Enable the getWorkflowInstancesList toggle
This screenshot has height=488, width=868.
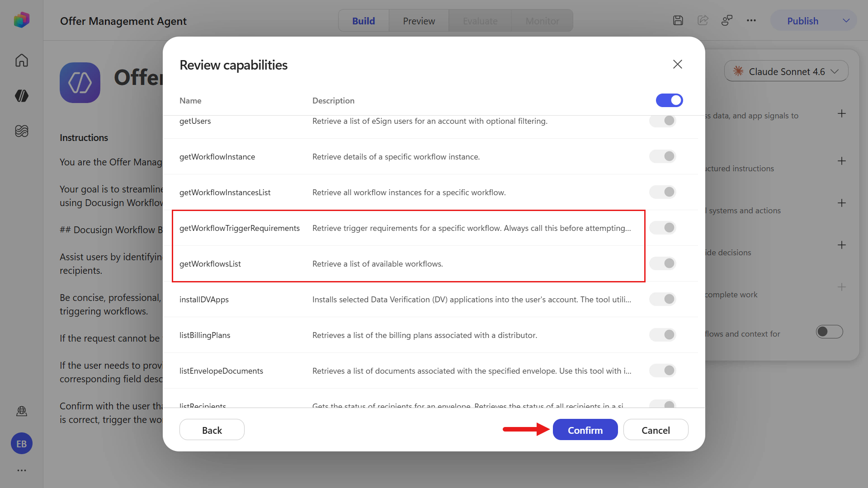coord(663,192)
